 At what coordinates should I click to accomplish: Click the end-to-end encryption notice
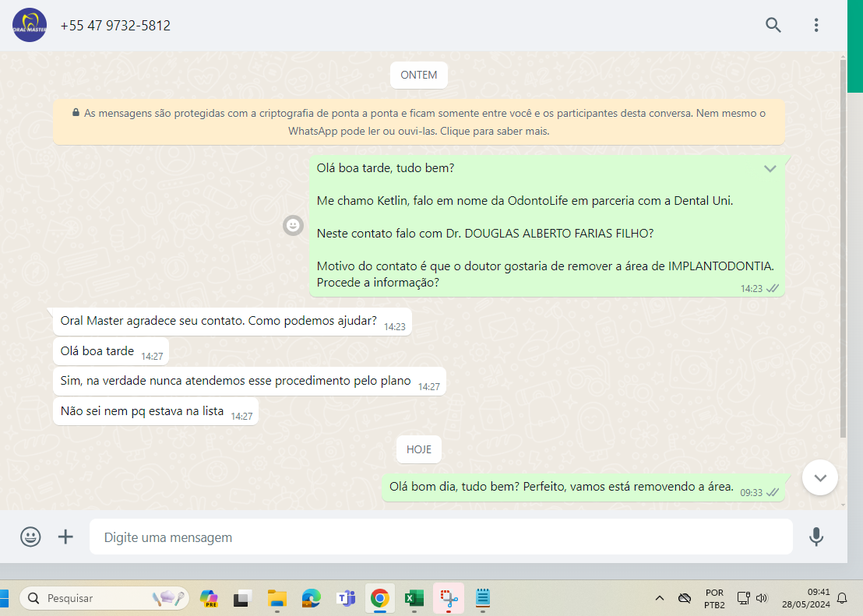coord(419,122)
